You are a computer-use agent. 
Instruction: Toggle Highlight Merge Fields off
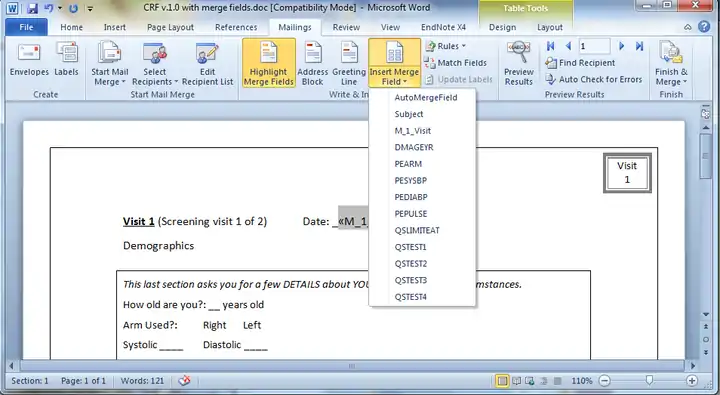[269, 63]
